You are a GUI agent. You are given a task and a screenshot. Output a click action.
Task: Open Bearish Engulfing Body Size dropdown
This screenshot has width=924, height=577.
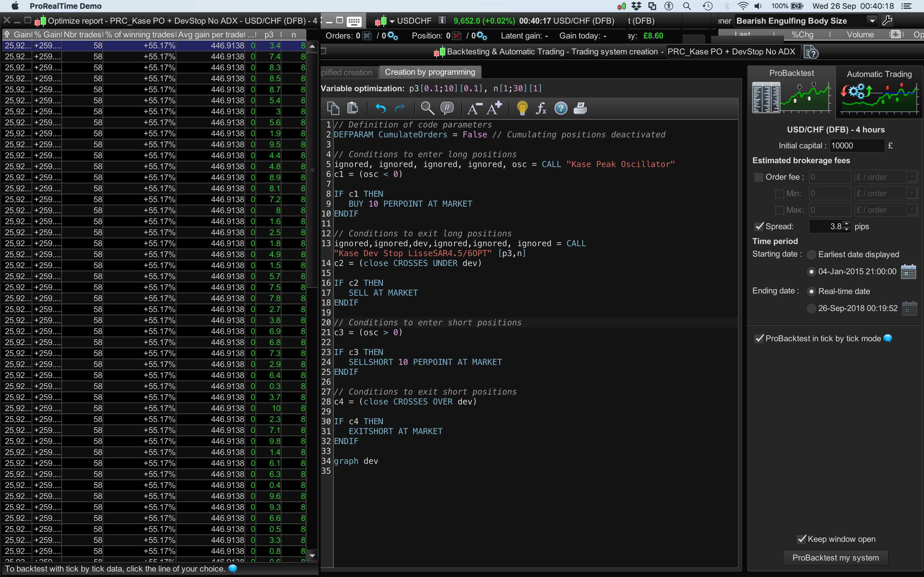[x=872, y=21]
